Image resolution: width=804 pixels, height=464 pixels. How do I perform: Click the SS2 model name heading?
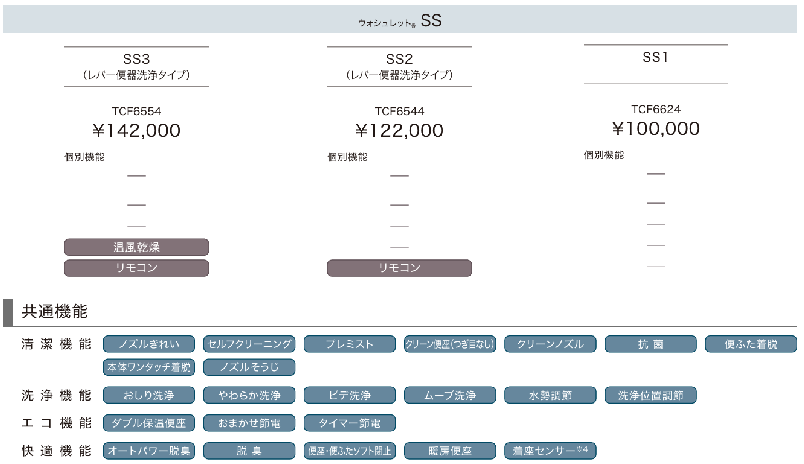tap(399, 59)
